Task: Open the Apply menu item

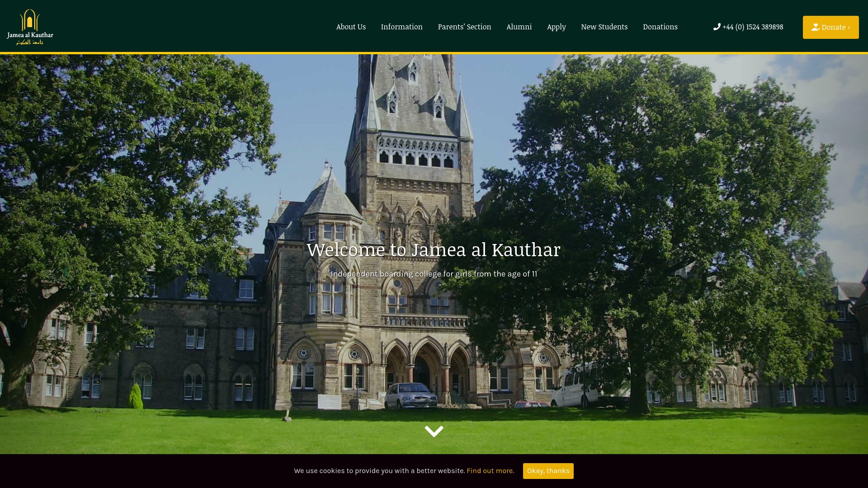Action: coord(556,27)
